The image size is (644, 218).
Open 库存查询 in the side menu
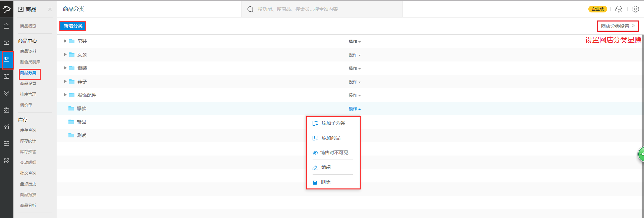28,130
